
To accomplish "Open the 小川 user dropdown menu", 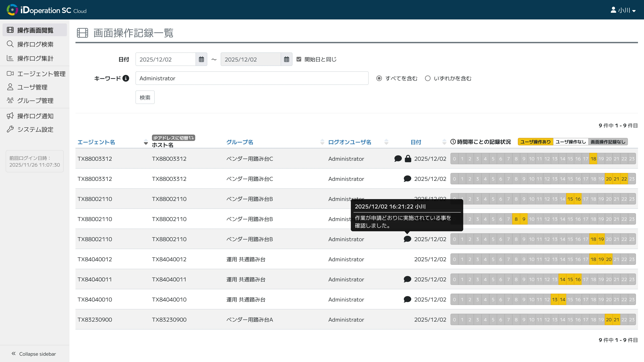I will click(623, 10).
